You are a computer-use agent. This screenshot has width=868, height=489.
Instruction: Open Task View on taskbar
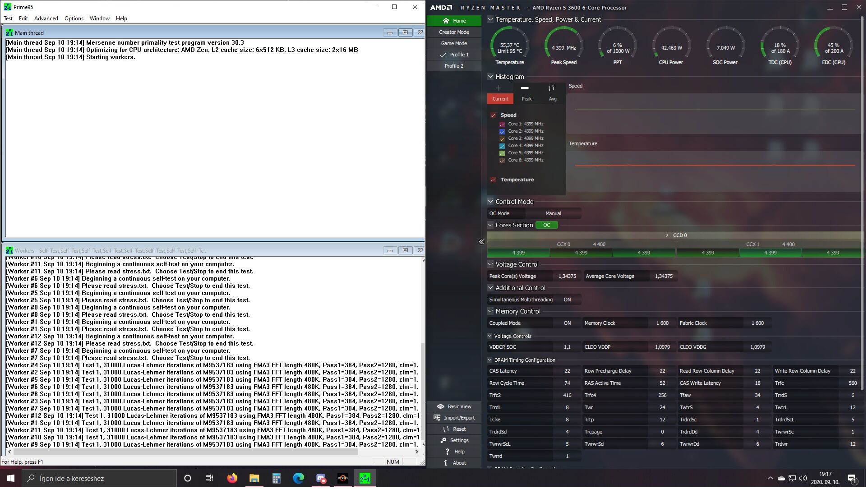coord(209,479)
